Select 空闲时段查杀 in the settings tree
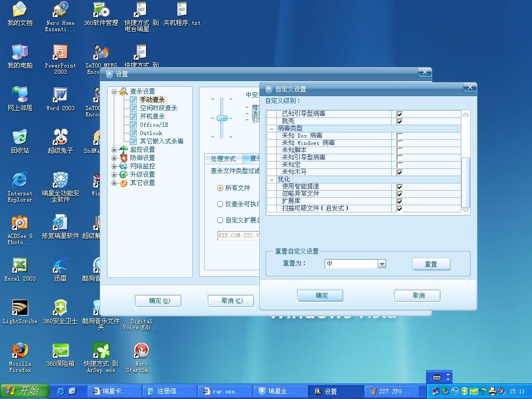 [x=158, y=108]
